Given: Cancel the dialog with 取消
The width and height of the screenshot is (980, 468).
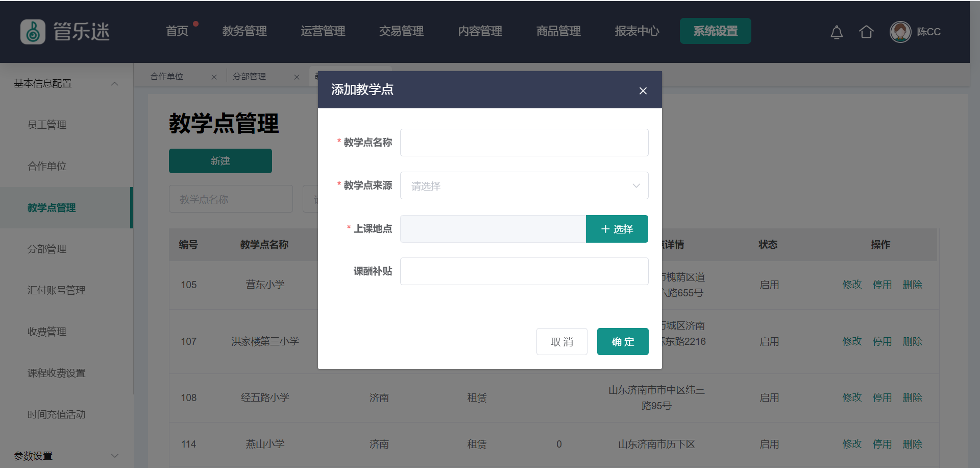Looking at the screenshot, I should point(561,341).
